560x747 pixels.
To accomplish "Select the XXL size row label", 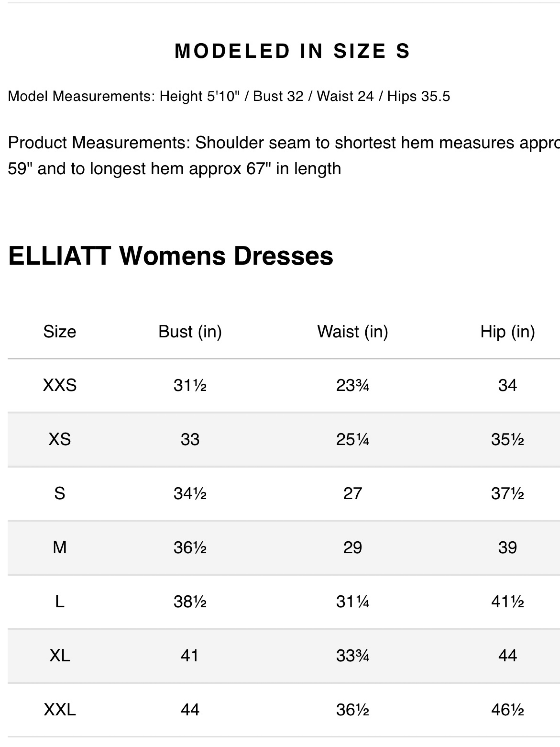I will point(60,710).
